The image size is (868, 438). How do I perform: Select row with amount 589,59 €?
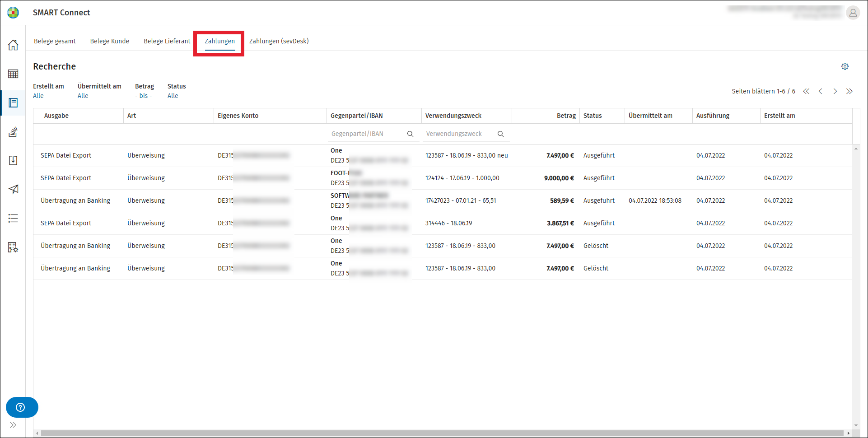[x=443, y=200]
